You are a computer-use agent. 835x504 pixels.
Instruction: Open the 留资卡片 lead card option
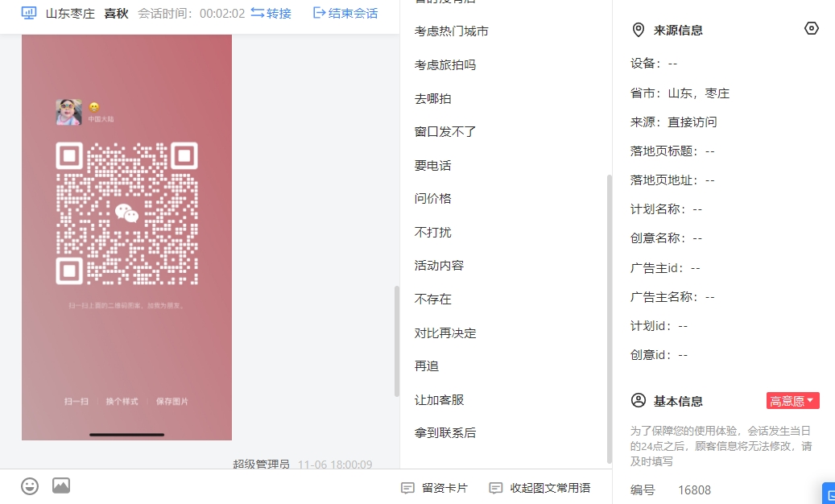click(x=434, y=488)
